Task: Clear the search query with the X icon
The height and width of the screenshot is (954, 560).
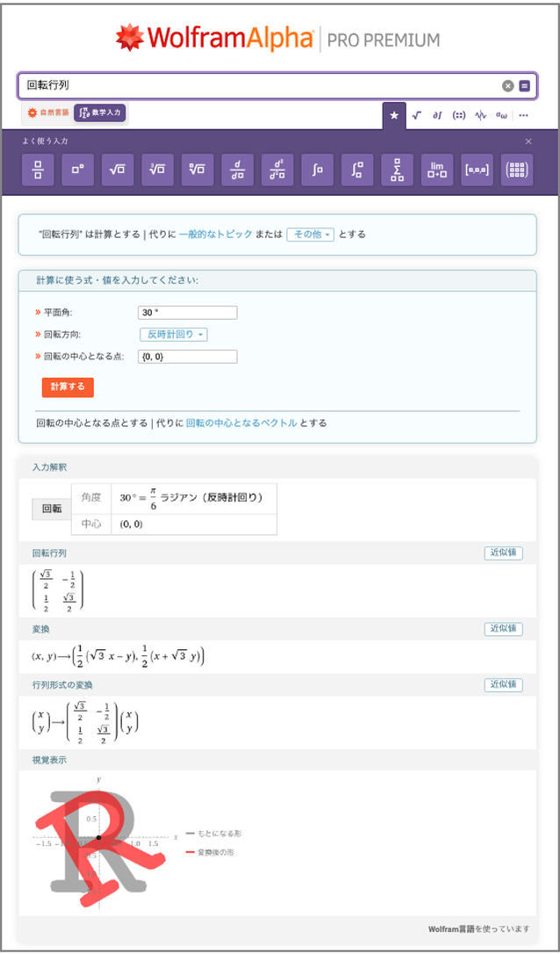Action: point(507,86)
